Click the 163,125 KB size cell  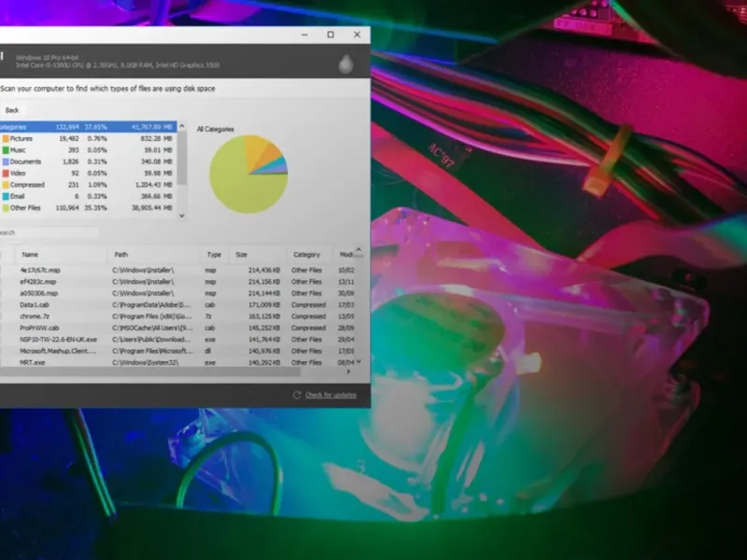tap(264, 316)
